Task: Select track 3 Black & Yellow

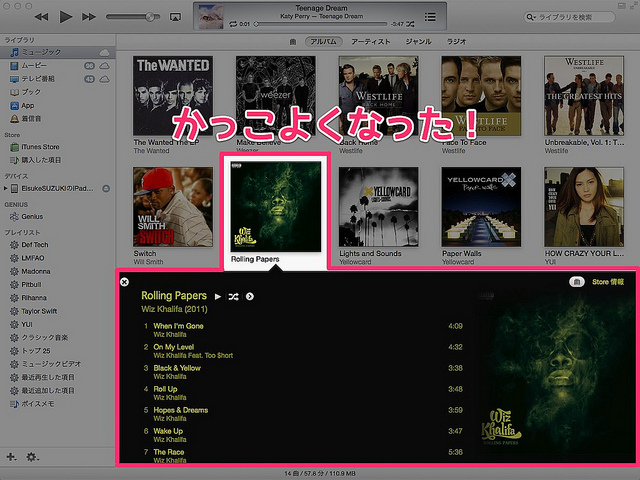Action: click(302, 372)
